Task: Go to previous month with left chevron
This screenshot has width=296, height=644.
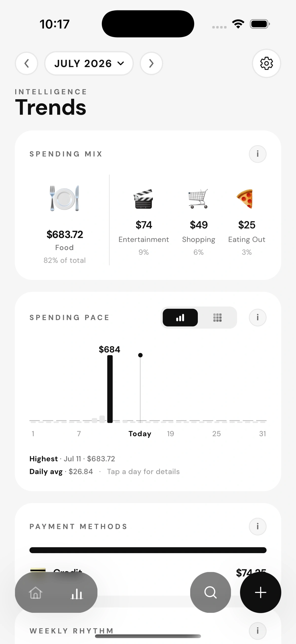Action: pos(26,63)
